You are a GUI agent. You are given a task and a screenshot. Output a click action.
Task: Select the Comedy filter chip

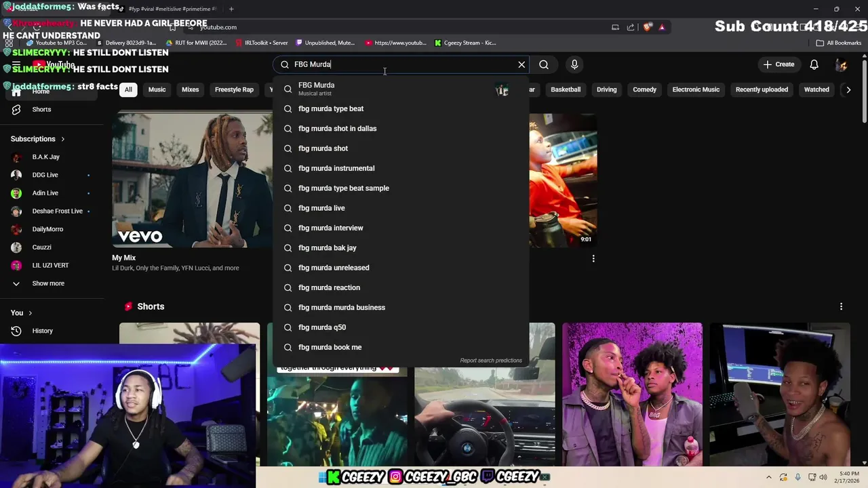(x=644, y=89)
